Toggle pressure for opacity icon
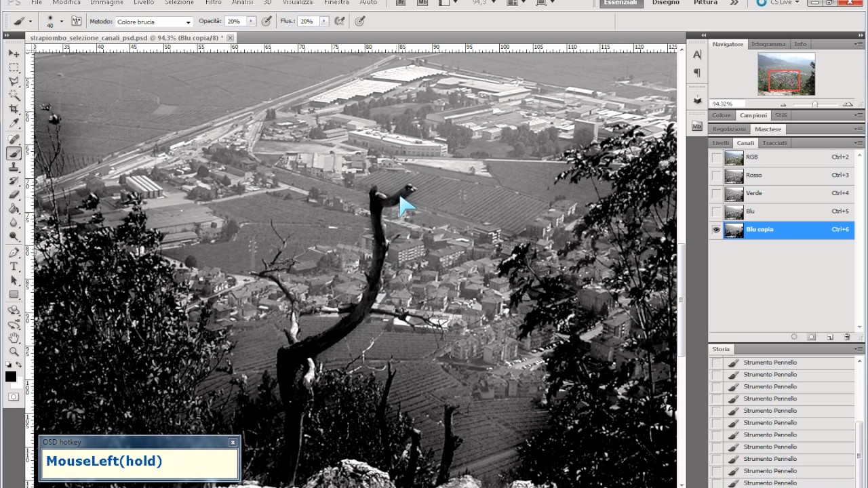The image size is (868, 488). pos(267,21)
